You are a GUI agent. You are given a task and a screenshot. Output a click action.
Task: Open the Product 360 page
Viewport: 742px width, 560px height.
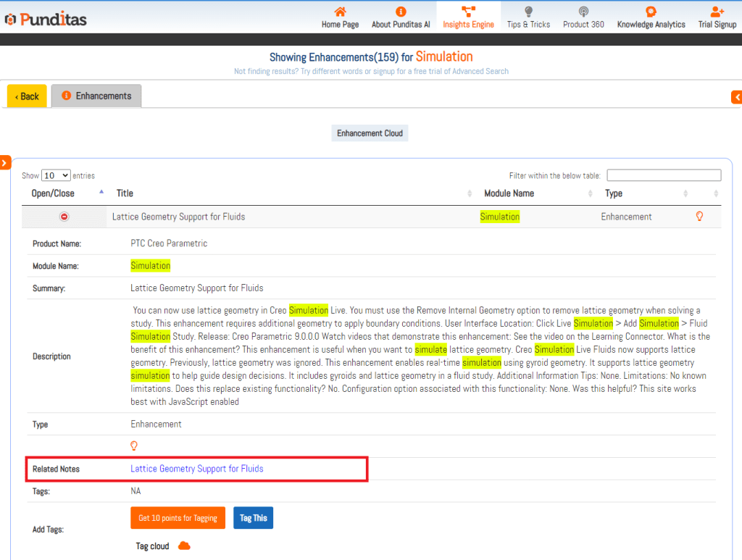pyautogui.click(x=583, y=17)
